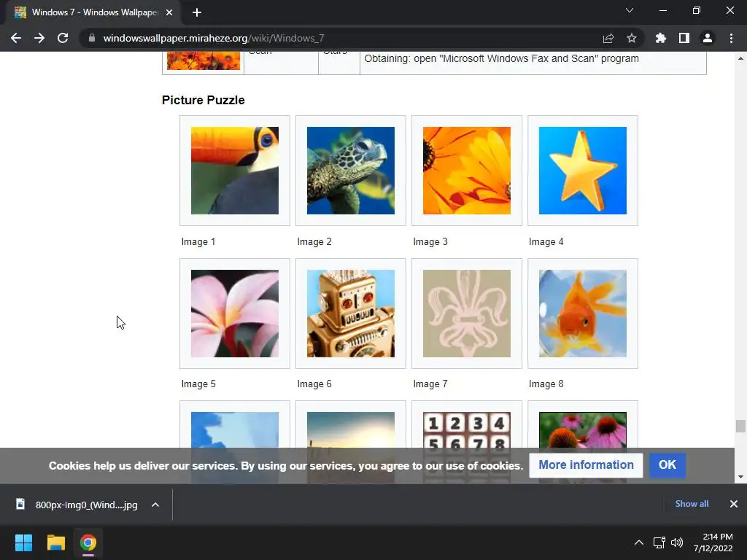Click the page scrollbar thumb
Image resolution: width=747 pixels, height=560 pixels.
pos(740,426)
